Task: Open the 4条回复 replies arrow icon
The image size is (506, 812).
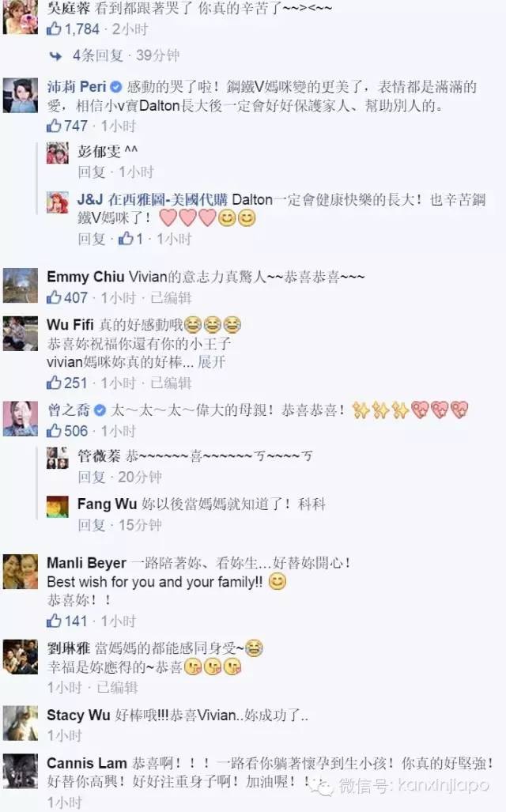Action: [x=55, y=55]
